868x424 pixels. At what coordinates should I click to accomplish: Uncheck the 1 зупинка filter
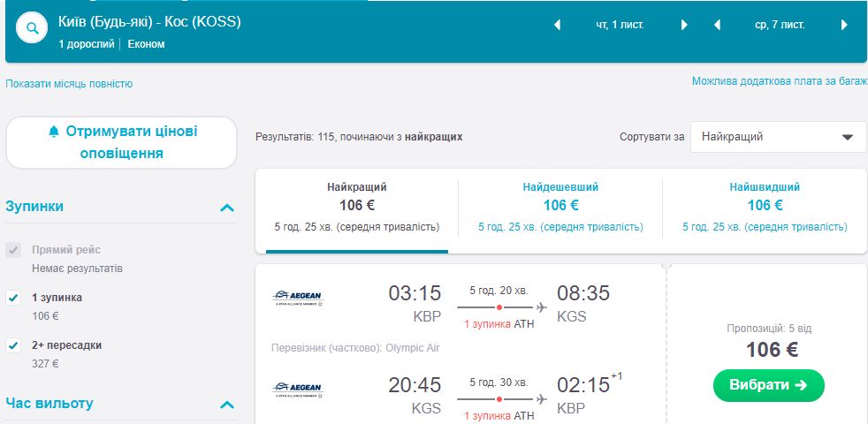pos(13,298)
